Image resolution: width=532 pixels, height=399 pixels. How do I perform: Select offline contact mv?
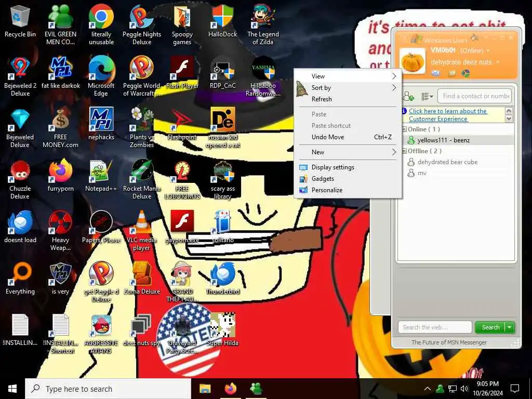(457, 173)
